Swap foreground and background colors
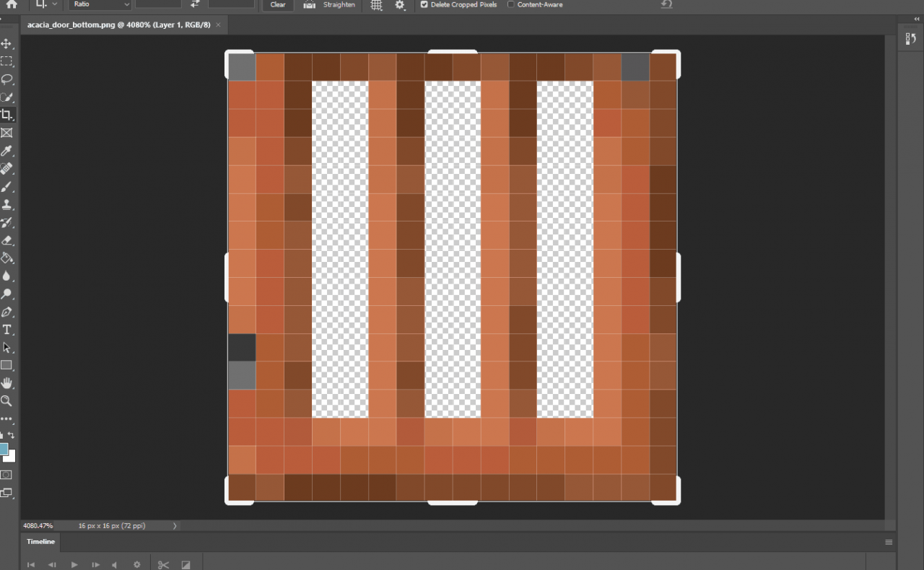Image resolution: width=924 pixels, height=570 pixels. point(11,436)
